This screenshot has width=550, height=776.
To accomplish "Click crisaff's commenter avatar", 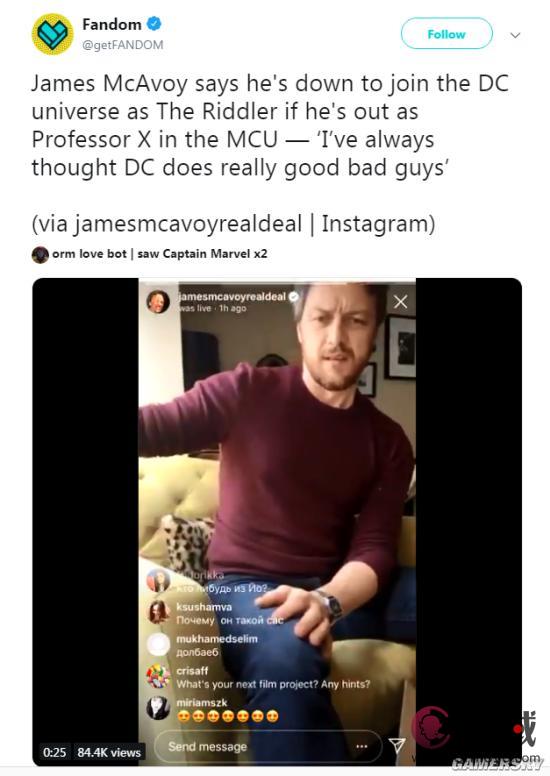I will click(158, 676).
